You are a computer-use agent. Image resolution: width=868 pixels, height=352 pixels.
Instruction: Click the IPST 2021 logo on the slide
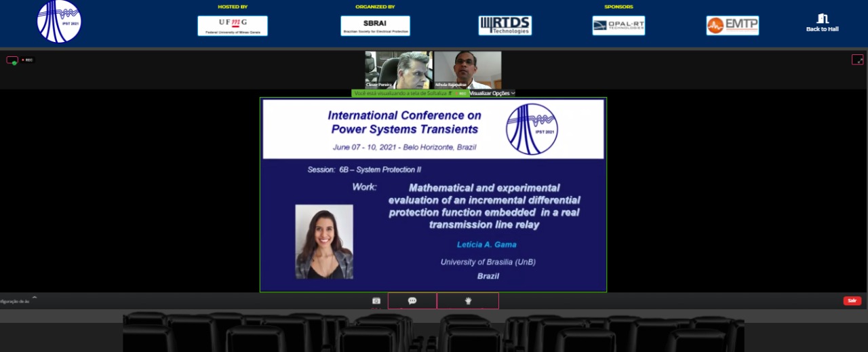(532, 129)
